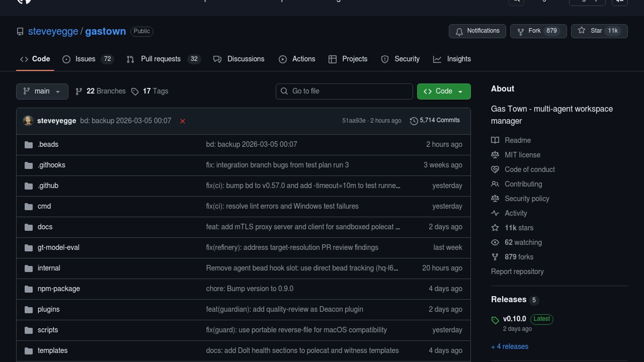Show the 4 more releases link
Image resolution: width=644 pixels, height=362 pixels.
point(509,347)
